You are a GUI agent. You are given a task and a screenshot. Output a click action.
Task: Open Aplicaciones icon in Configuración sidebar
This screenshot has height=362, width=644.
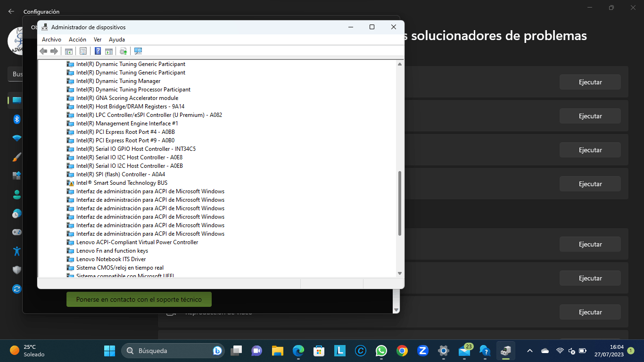(x=17, y=176)
